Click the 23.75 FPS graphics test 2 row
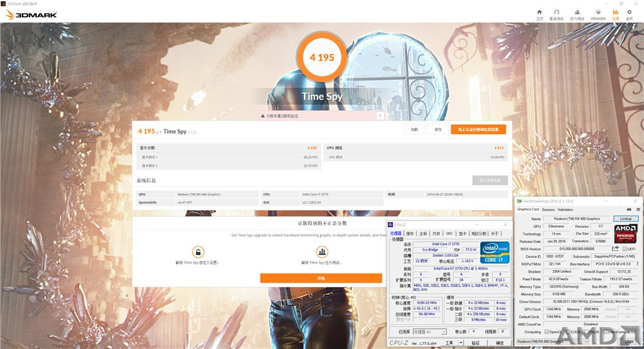The width and height of the screenshot is (644, 349). tap(229, 166)
